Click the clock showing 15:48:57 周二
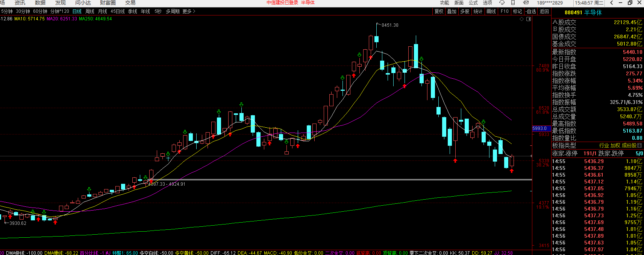This screenshot has height=255, width=644. pos(589,3)
